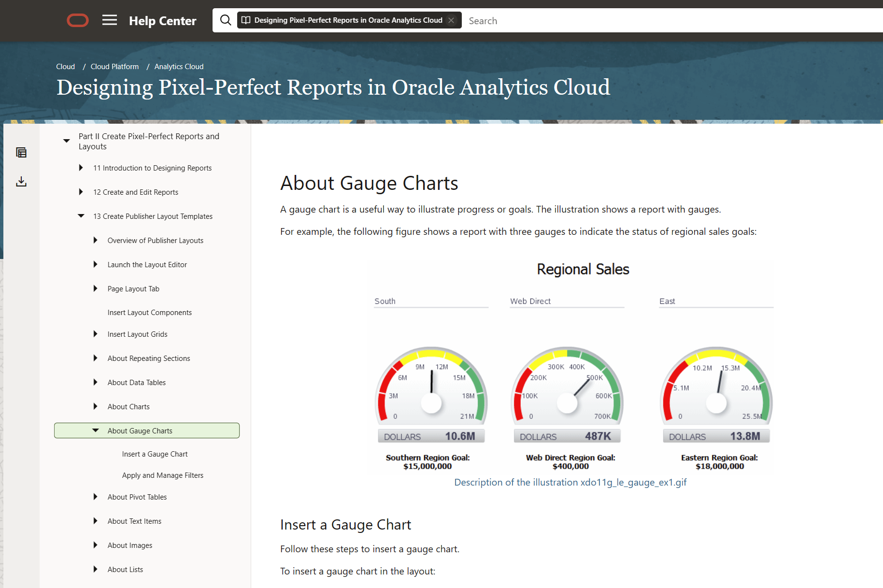883x588 pixels.
Task: Collapse the Part II section arrow
Action: (67, 141)
